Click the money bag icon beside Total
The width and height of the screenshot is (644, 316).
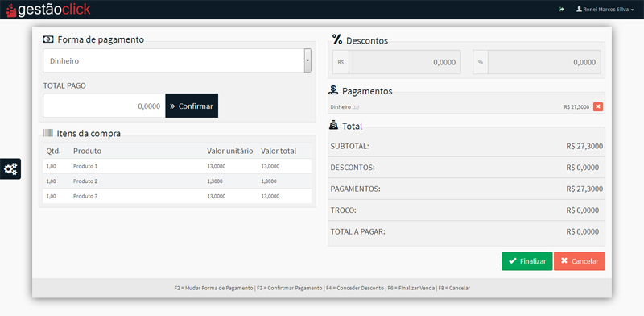tap(333, 125)
